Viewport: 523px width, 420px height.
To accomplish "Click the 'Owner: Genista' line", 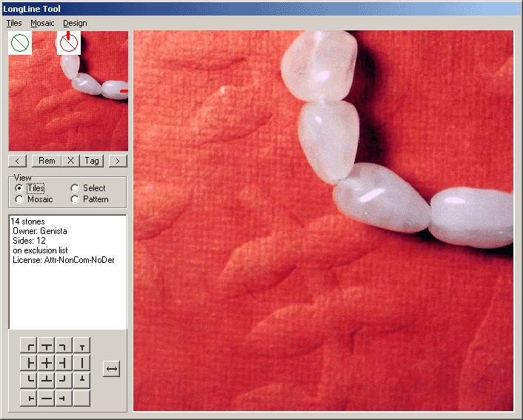I will tap(40, 231).
